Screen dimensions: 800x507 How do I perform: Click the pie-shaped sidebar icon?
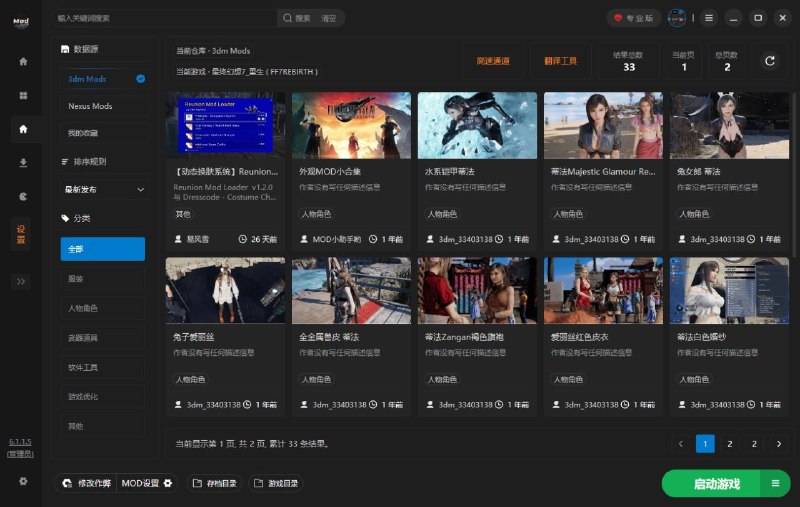pyautogui.click(x=23, y=196)
